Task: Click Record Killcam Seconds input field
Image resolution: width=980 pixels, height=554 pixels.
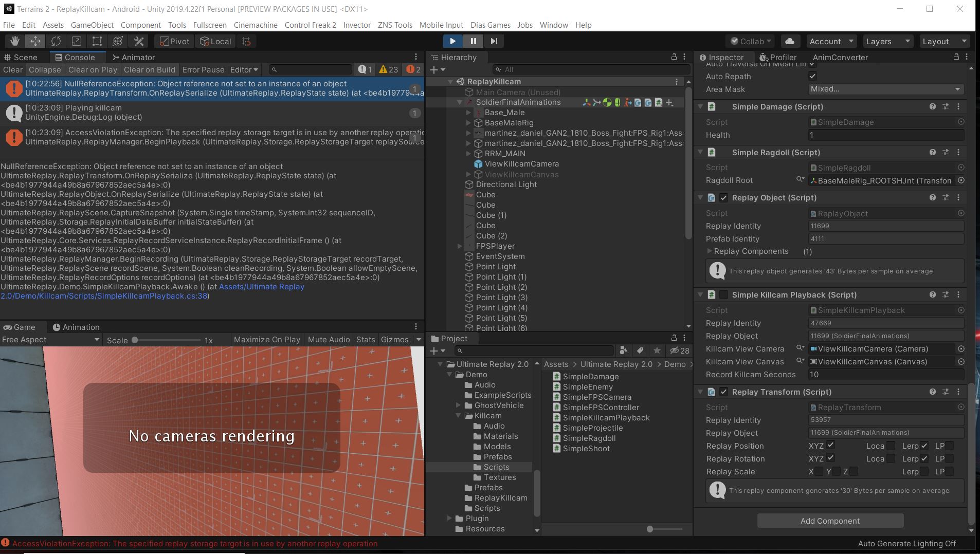Action: point(886,375)
